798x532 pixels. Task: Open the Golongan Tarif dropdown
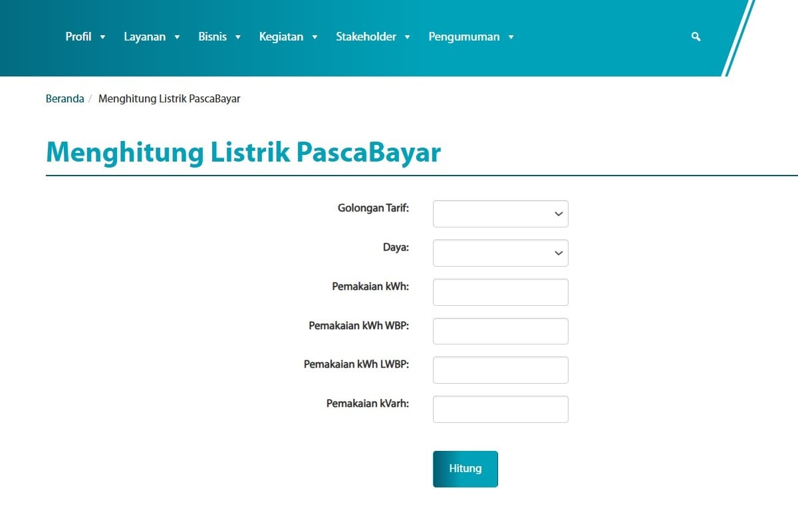[x=500, y=214]
